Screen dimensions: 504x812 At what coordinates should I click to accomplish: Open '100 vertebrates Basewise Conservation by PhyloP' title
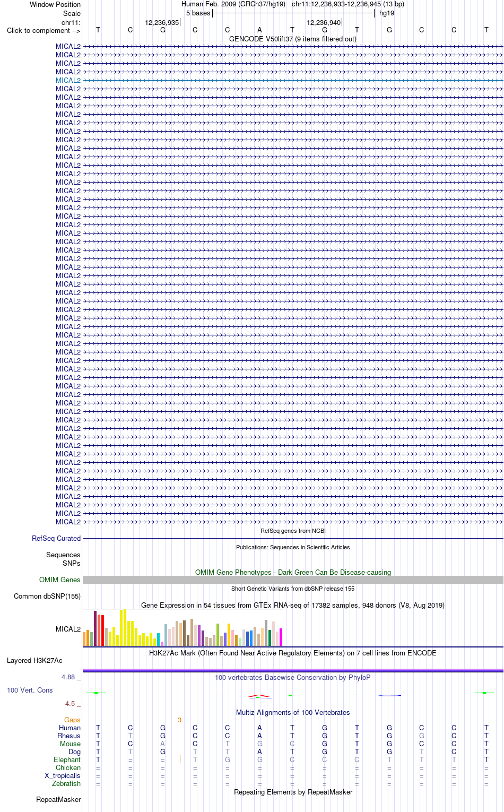(x=293, y=677)
